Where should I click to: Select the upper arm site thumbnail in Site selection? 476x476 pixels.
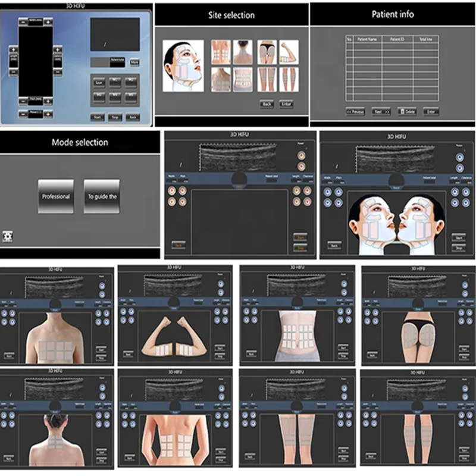pos(289,52)
